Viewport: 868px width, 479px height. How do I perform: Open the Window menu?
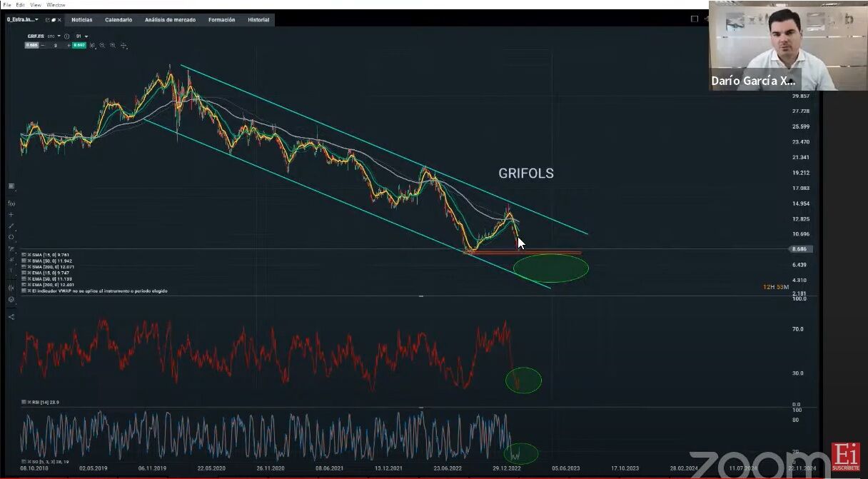click(x=56, y=4)
